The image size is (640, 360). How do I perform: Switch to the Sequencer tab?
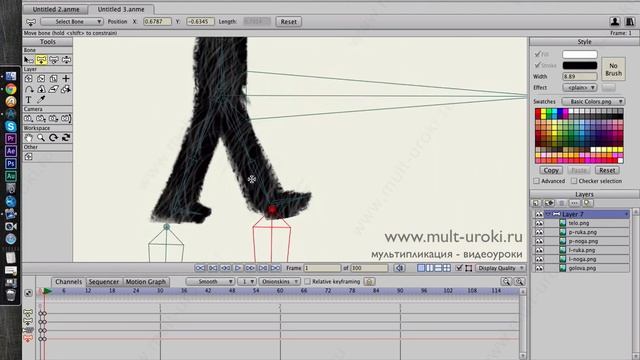pyautogui.click(x=104, y=282)
